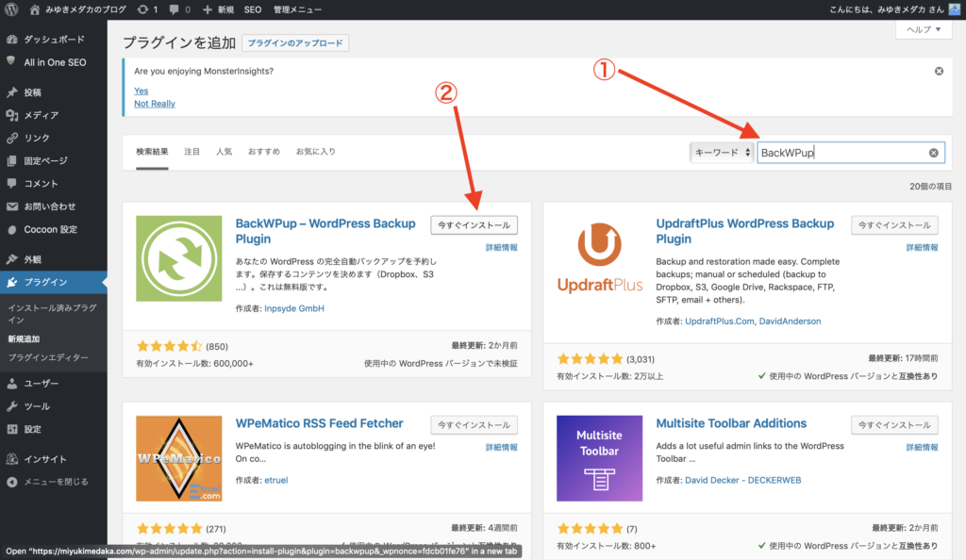Click the WPeMatico plugin thumbnail
The image size is (966, 560).
click(x=178, y=458)
